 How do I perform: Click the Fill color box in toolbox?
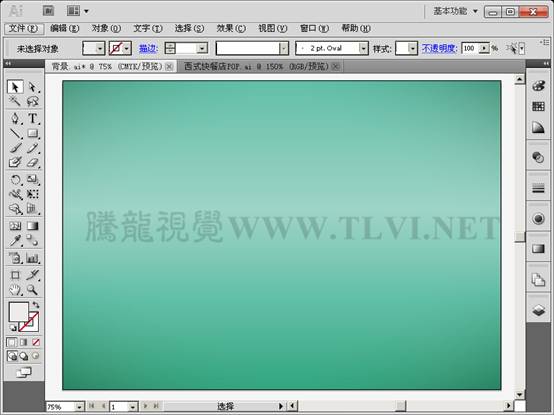pyautogui.click(x=18, y=312)
